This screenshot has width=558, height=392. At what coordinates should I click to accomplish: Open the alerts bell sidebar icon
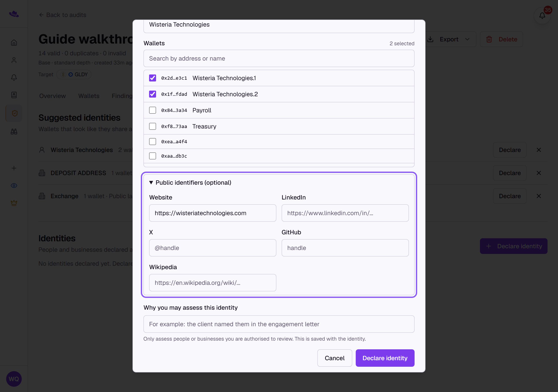[x=14, y=78]
